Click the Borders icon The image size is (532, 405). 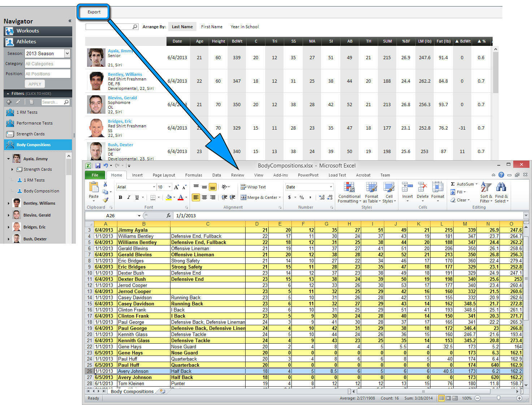153,197
